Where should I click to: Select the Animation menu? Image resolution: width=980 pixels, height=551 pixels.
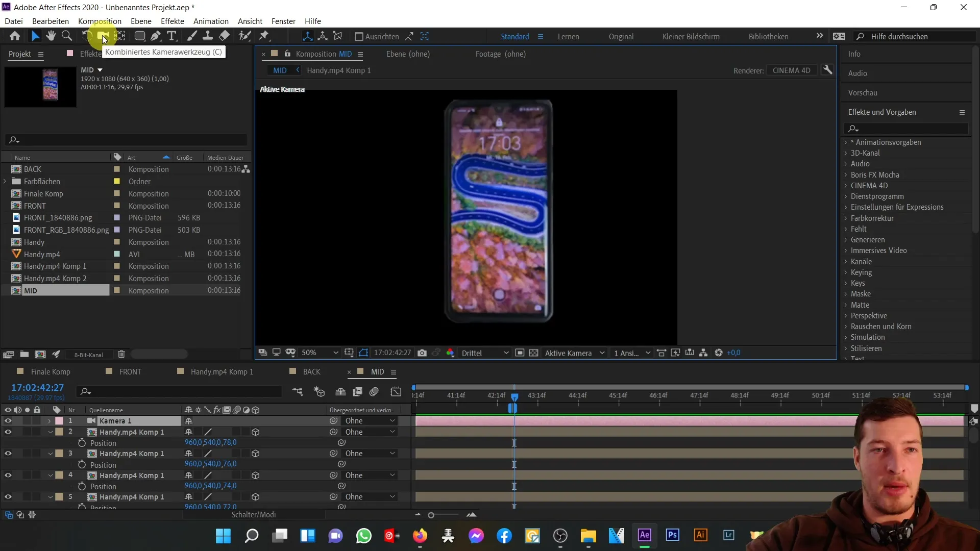pyautogui.click(x=211, y=21)
